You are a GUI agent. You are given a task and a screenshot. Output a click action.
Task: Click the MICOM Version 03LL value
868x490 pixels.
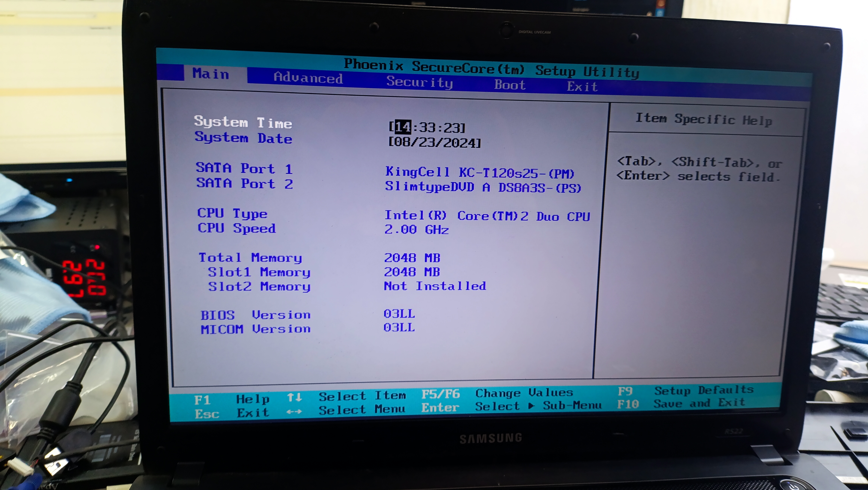[x=399, y=327]
